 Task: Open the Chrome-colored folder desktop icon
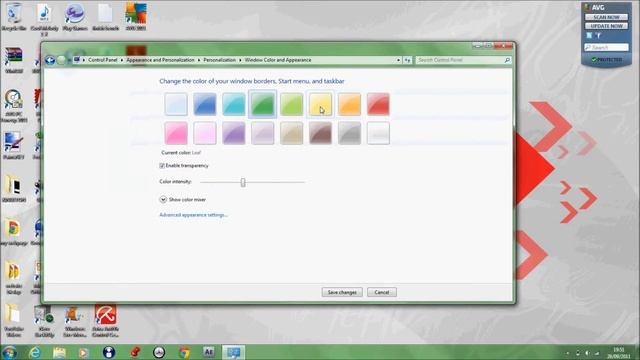[13, 229]
